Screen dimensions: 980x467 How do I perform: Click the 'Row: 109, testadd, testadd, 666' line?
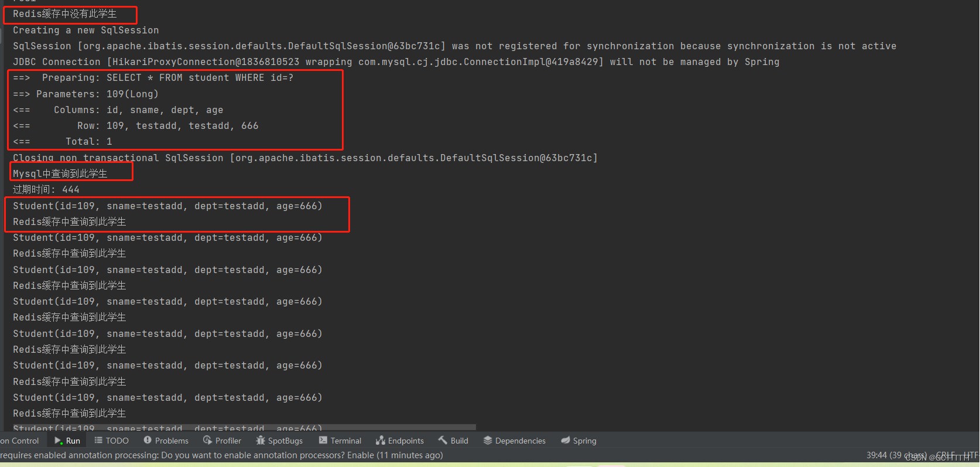(x=135, y=125)
